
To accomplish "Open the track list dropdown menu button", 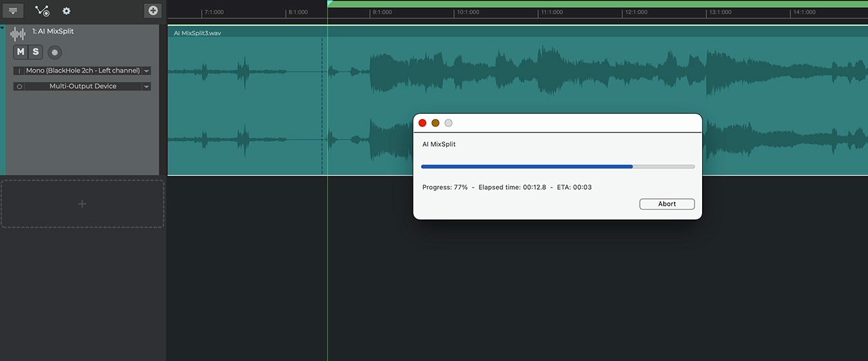I will [x=13, y=11].
